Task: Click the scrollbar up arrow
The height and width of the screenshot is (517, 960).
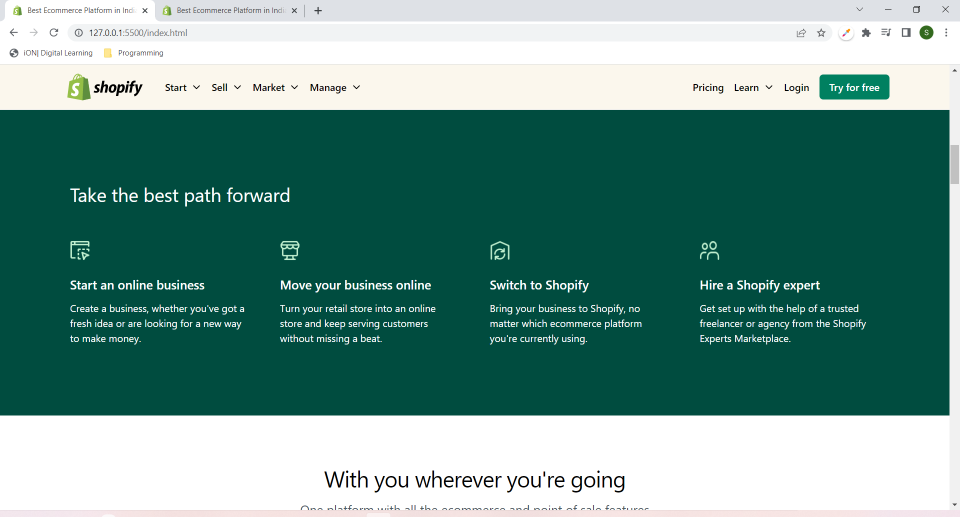Action: (x=954, y=70)
